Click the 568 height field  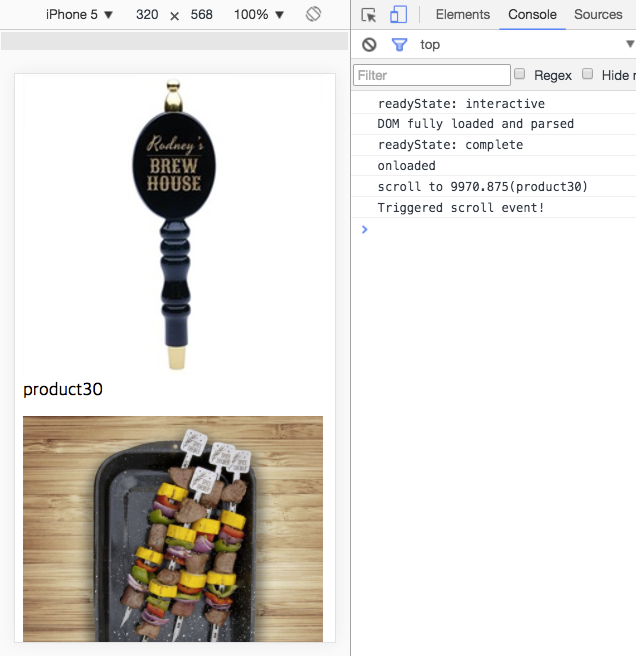pos(202,15)
